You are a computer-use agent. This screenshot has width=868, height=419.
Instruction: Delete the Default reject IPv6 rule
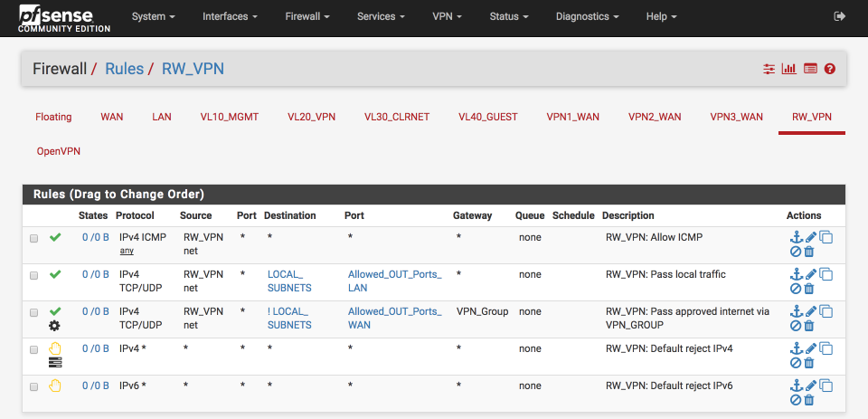pyautogui.click(x=808, y=400)
